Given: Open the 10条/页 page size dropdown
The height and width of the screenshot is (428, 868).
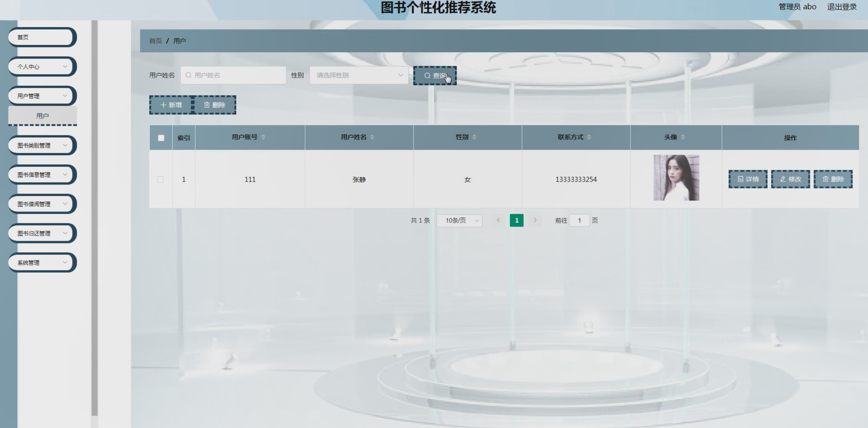Looking at the screenshot, I should click(x=460, y=220).
